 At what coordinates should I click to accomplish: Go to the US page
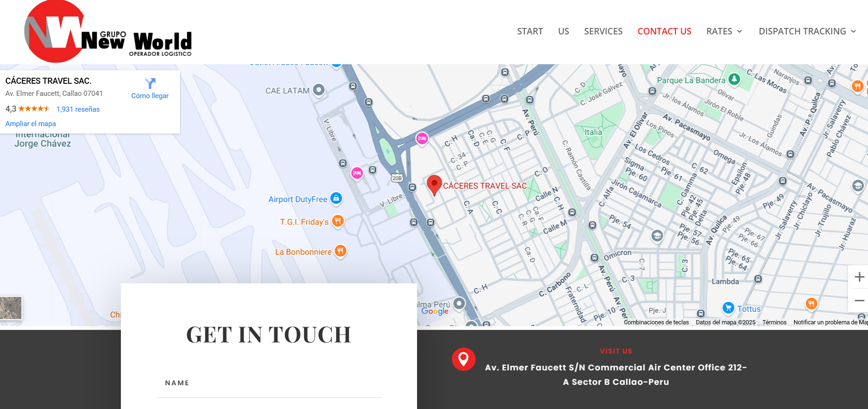pyautogui.click(x=563, y=31)
